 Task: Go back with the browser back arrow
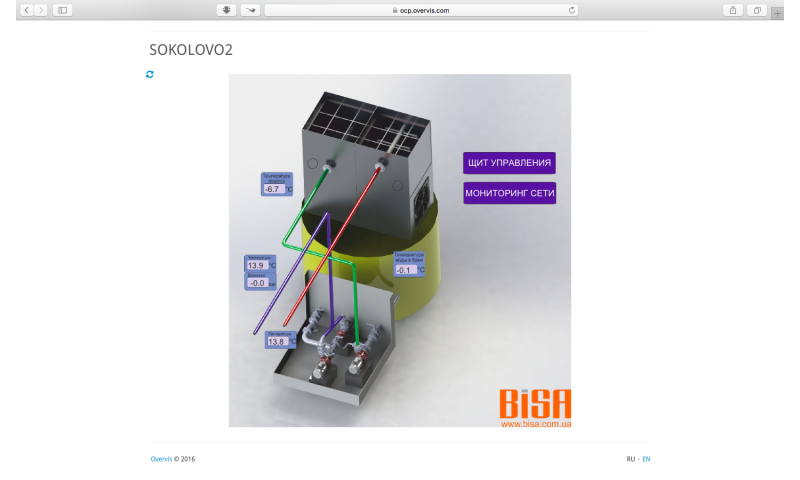pos(27,10)
